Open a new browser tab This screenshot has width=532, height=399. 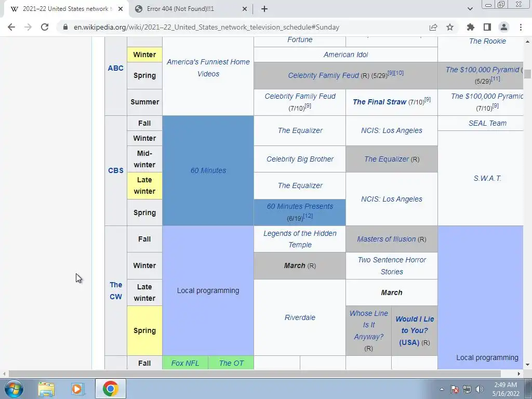tap(264, 9)
